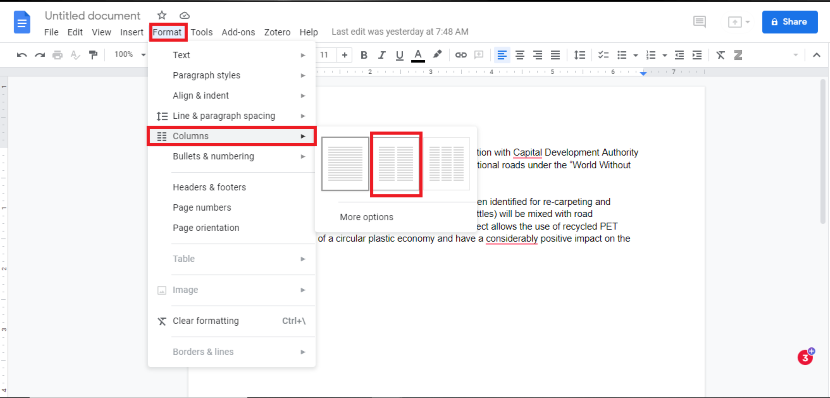830x398 pixels.
Task: Run spelling and grammar check
Action: 75,55
